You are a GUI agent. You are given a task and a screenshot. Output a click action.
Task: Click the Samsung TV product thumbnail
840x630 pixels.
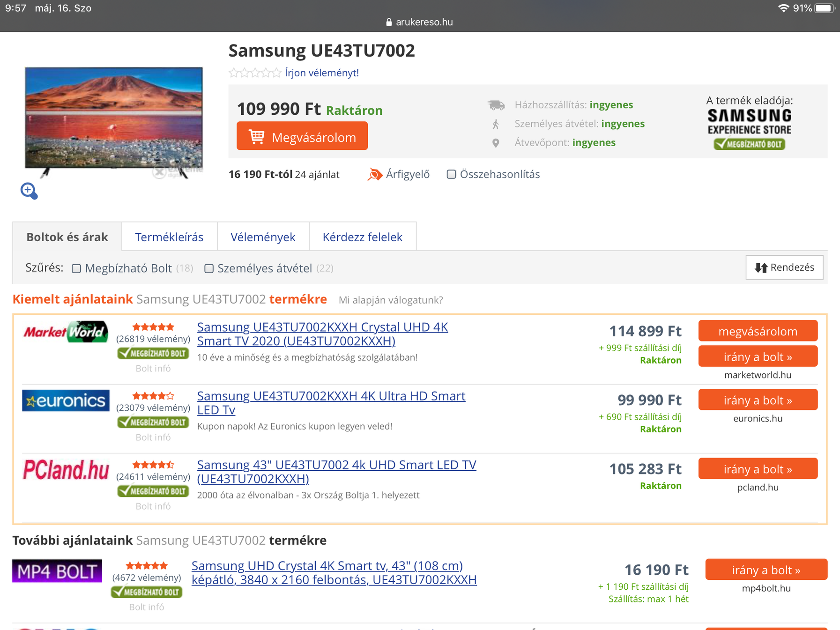click(x=114, y=122)
